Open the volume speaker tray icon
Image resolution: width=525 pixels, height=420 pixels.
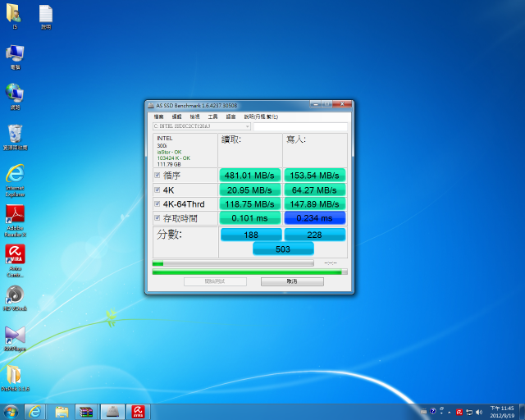point(479,413)
